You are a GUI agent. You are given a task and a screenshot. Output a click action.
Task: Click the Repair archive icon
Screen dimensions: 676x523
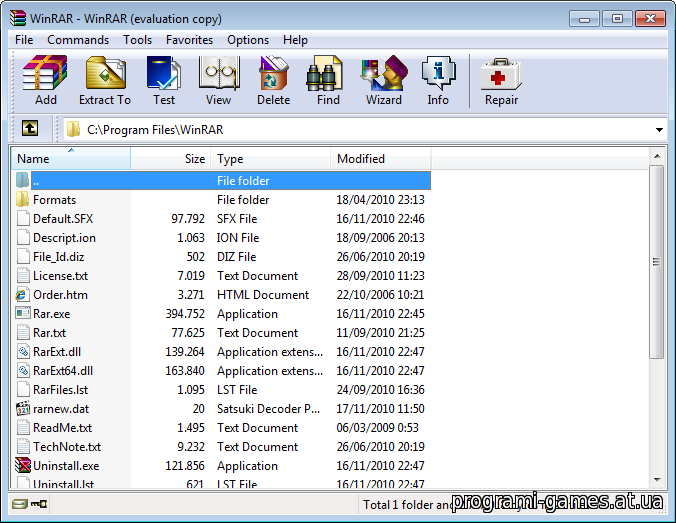[501, 81]
